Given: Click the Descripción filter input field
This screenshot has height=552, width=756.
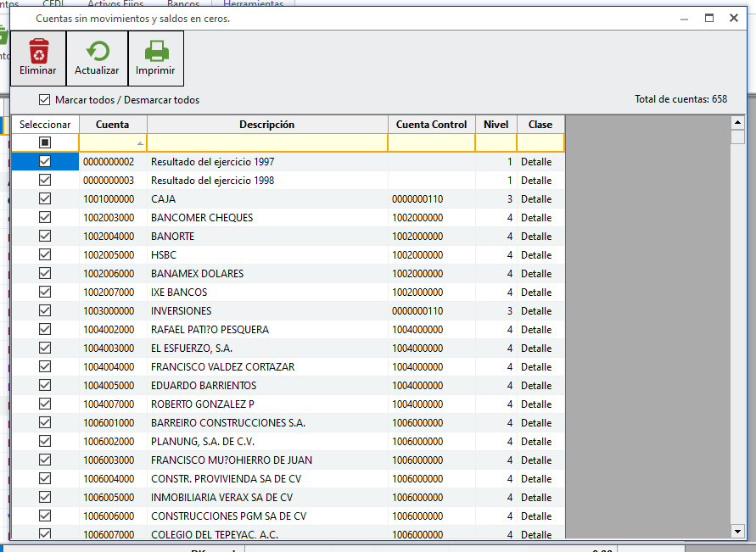Looking at the screenshot, I should coord(267,142).
